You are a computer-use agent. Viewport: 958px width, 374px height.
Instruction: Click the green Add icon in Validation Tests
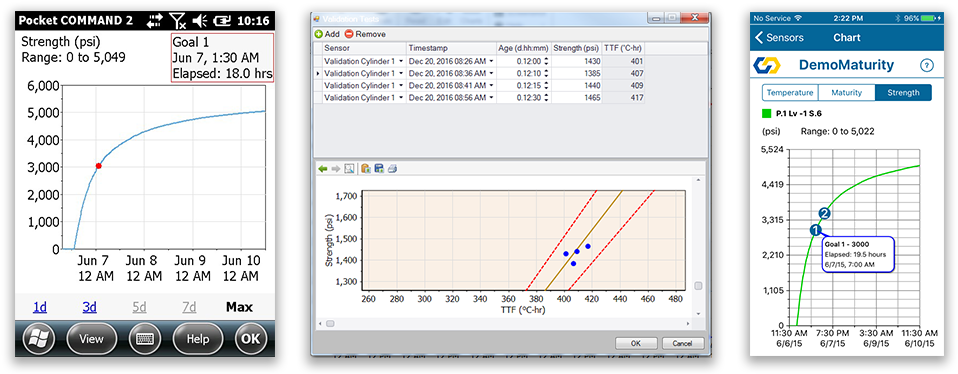coord(319,34)
